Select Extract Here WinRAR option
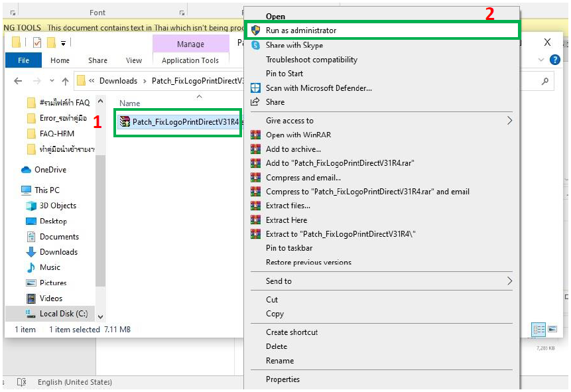The height and width of the screenshot is (392, 571). [x=286, y=220]
